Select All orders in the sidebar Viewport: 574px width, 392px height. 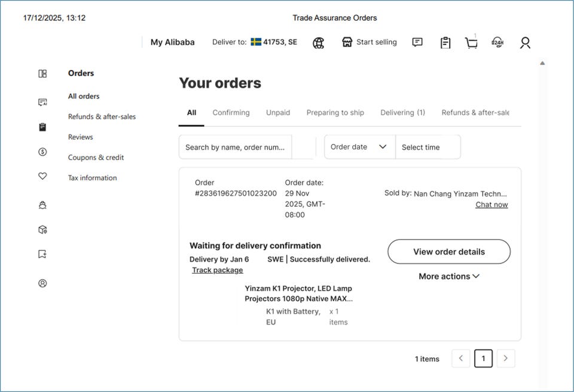[84, 96]
